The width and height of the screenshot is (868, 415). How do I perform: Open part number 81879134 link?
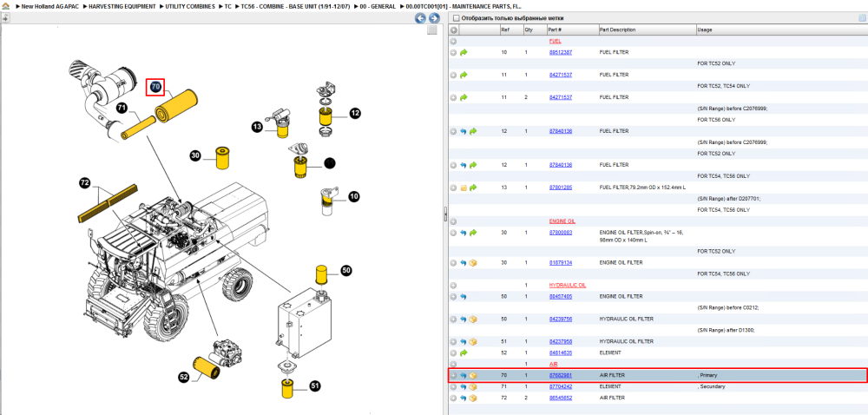pyautogui.click(x=560, y=263)
